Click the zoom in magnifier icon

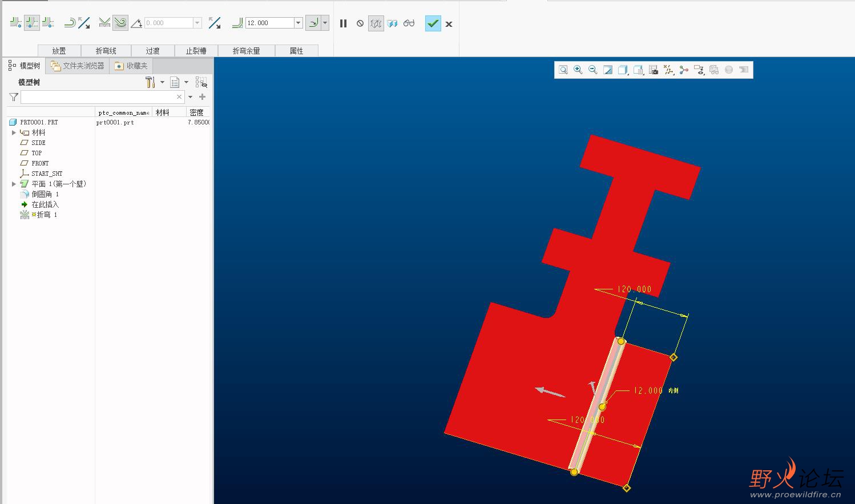578,70
